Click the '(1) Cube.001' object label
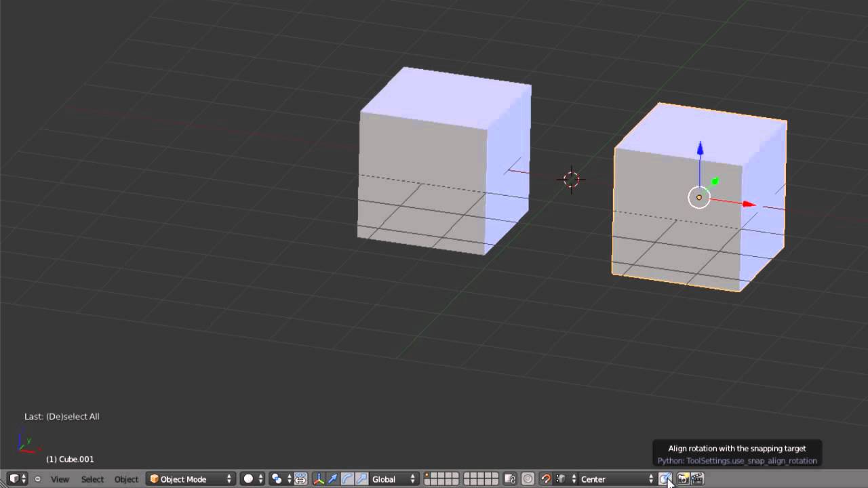Viewport: 868px width, 488px height. (x=70, y=459)
